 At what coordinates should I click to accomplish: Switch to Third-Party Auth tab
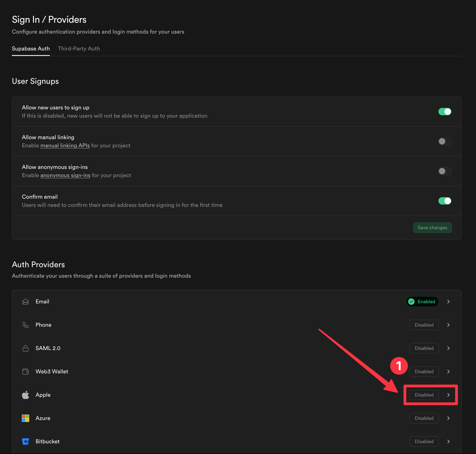79,49
